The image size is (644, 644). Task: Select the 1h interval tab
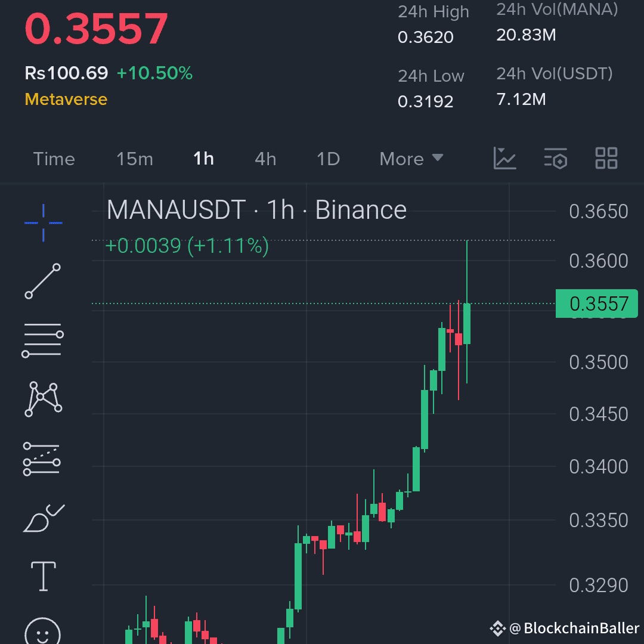203,159
